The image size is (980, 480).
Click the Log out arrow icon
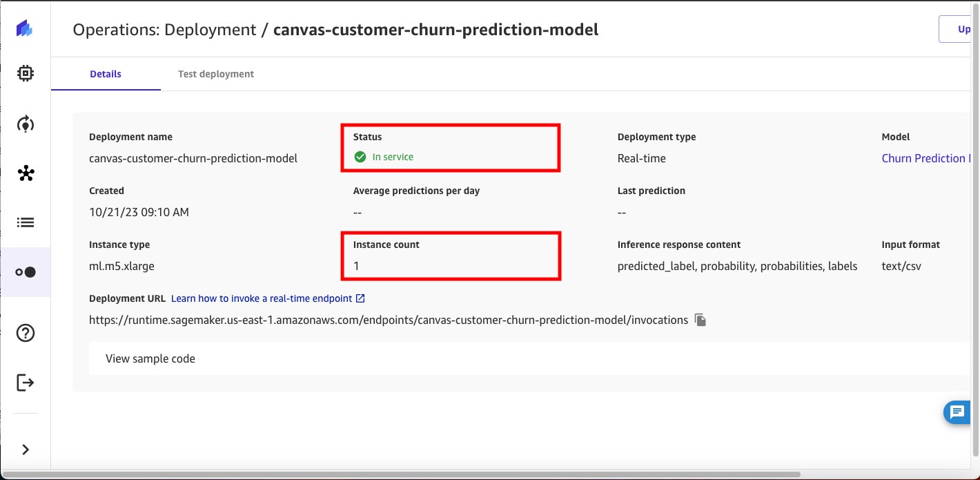click(x=26, y=382)
